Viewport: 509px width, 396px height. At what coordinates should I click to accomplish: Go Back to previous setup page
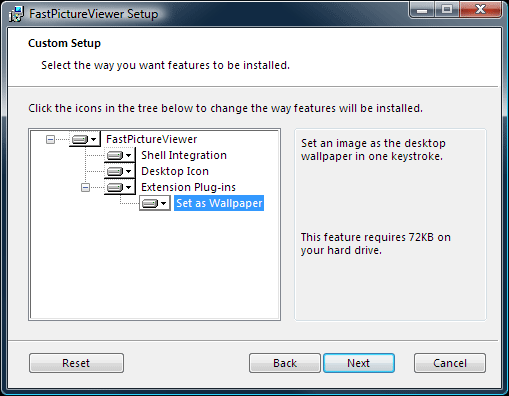pyautogui.click(x=285, y=363)
